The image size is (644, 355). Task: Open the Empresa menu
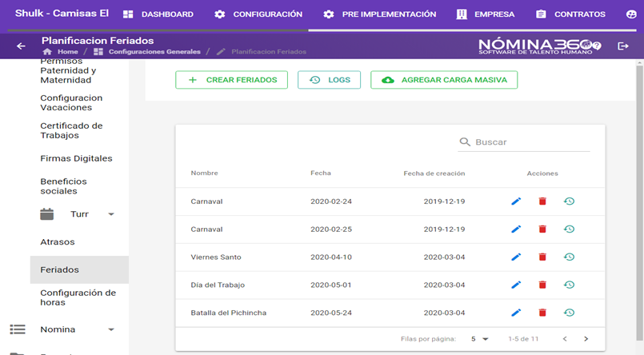tap(486, 14)
